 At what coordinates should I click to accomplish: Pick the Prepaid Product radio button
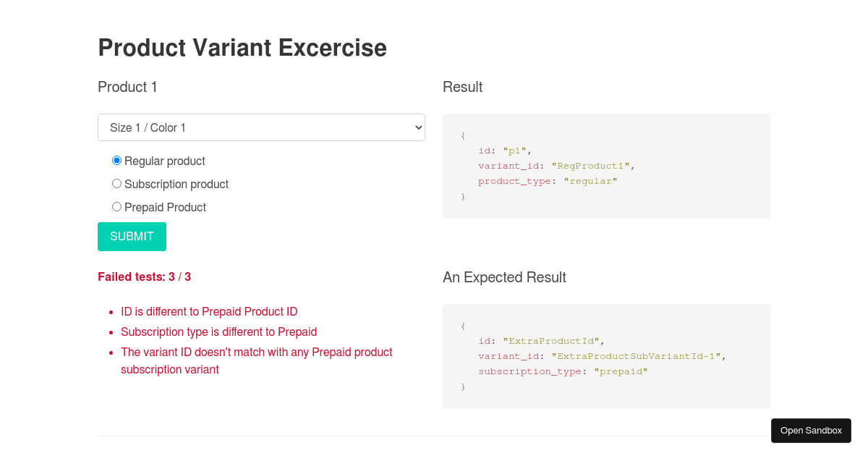tap(117, 207)
